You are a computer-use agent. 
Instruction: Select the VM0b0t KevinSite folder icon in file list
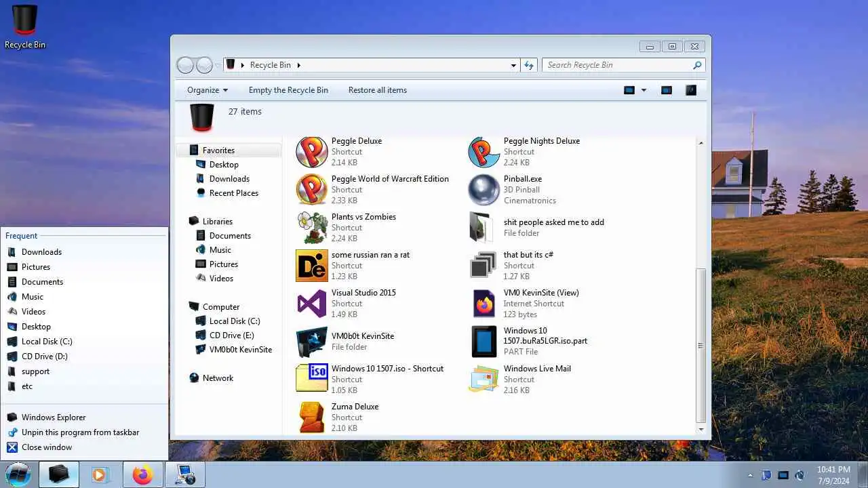(x=312, y=342)
